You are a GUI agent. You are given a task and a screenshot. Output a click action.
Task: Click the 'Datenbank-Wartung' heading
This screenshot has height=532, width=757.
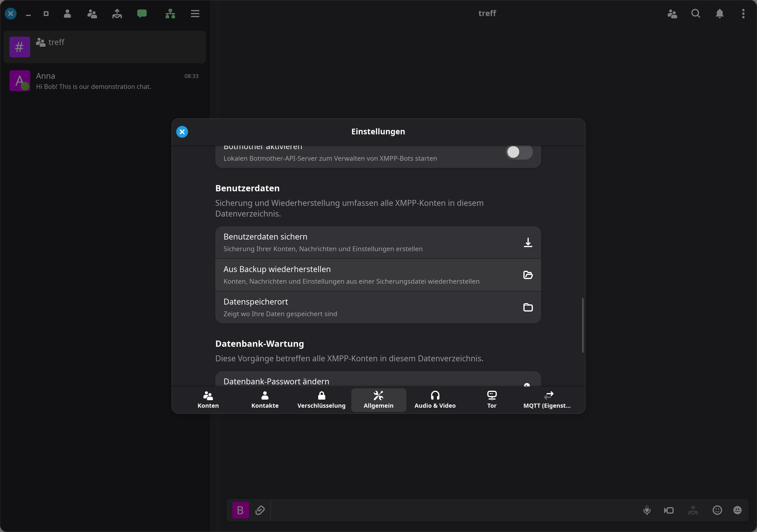coord(259,344)
